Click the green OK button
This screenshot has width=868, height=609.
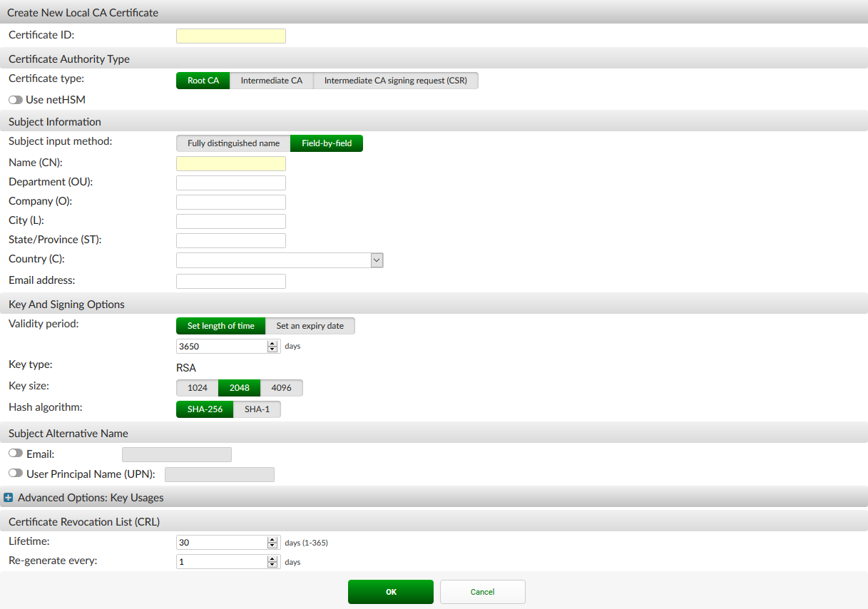pos(391,592)
